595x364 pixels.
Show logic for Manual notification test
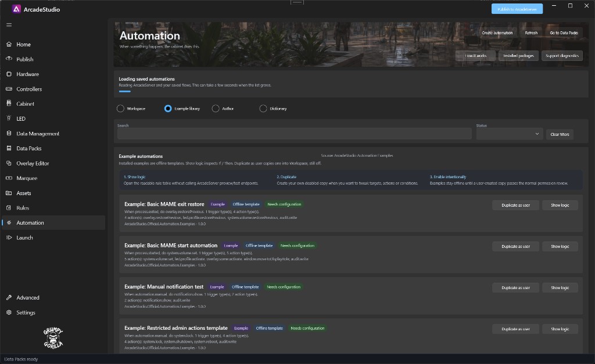(560, 288)
